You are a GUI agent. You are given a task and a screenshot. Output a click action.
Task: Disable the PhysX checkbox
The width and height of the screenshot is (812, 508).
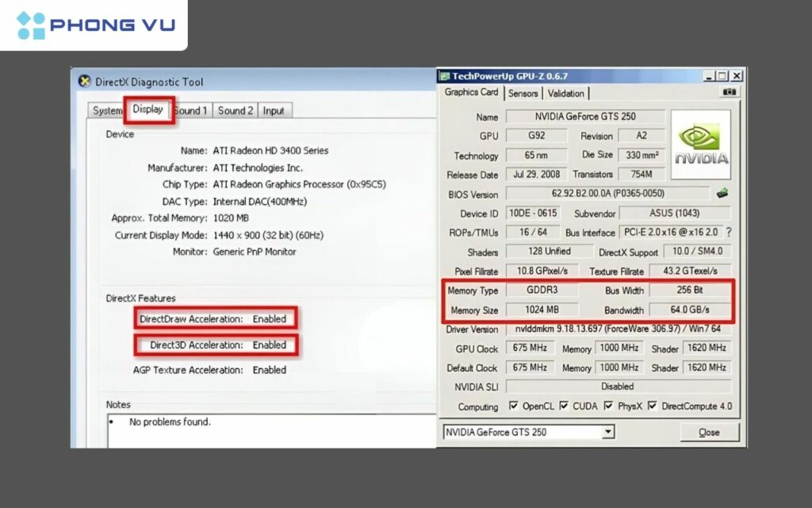coord(607,406)
